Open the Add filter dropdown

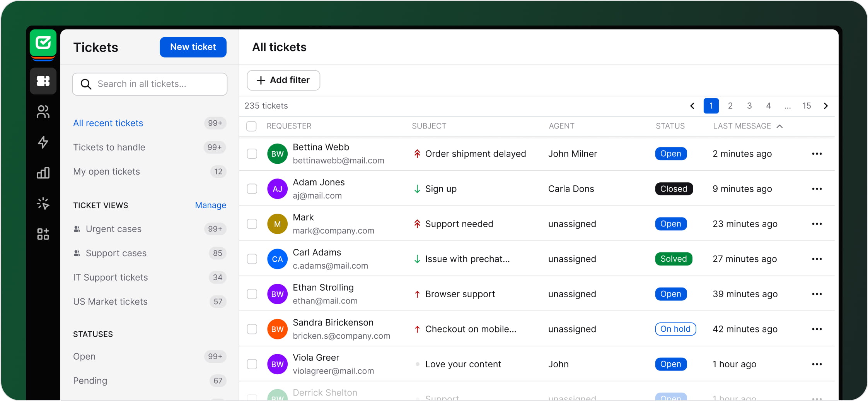[283, 80]
